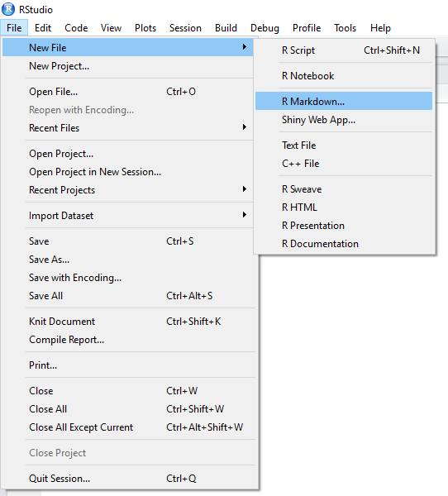Open the Build menu

(226, 28)
